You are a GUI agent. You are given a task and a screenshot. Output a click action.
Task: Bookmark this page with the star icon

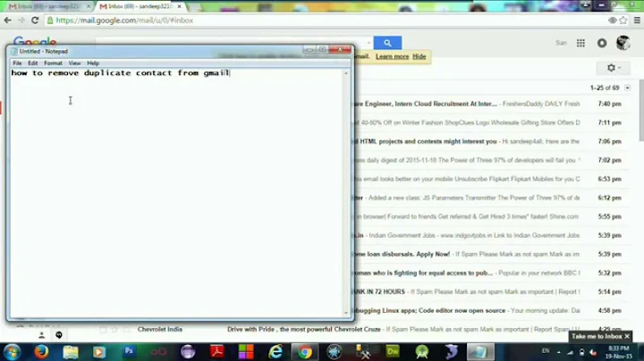pyautogui.click(x=623, y=20)
